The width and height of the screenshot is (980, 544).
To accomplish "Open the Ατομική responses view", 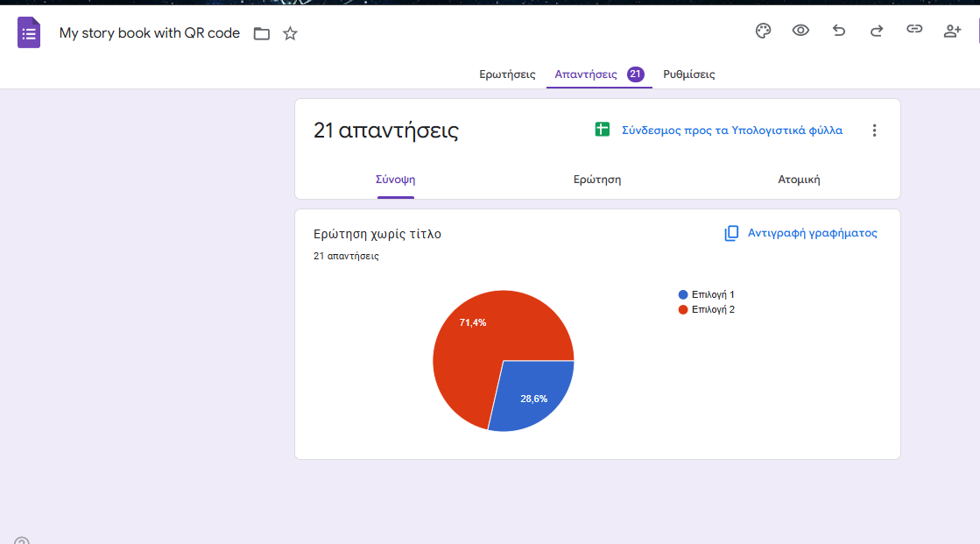I will point(799,180).
